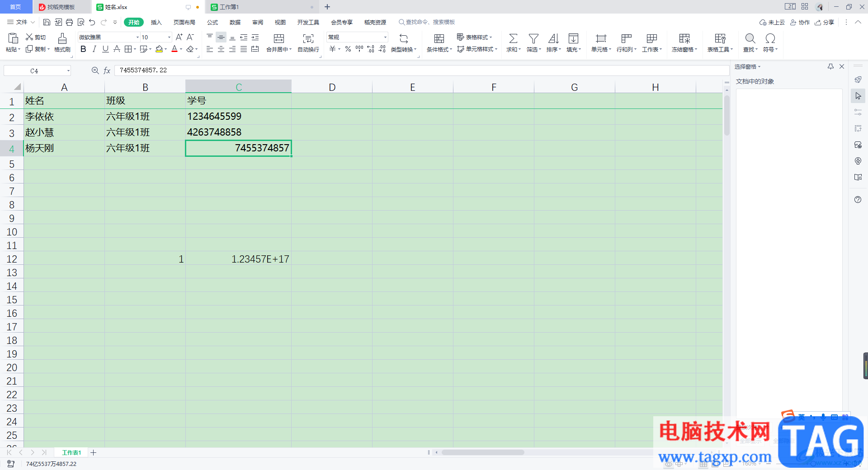Activate the Format Painter (格式刷)
868x470 pixels.
pyautogui.click(x=62, y=42)
